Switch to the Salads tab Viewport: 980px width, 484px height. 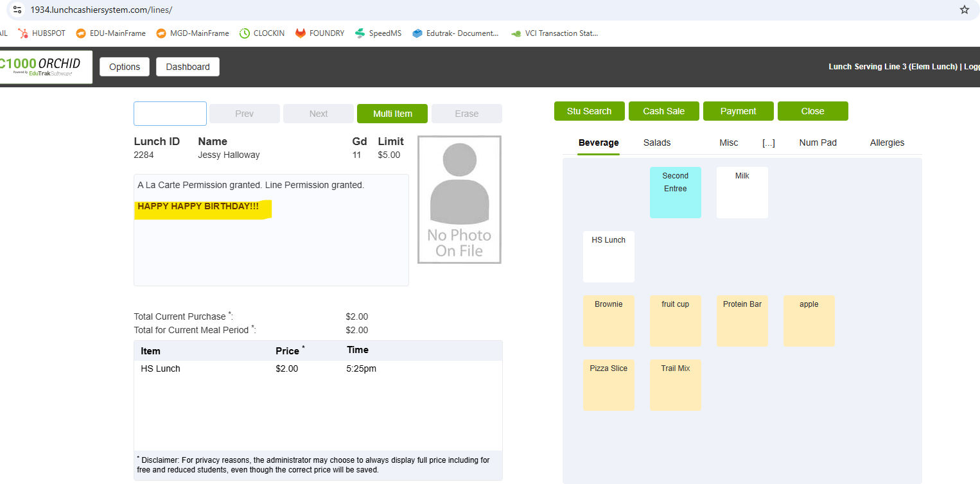657,143
